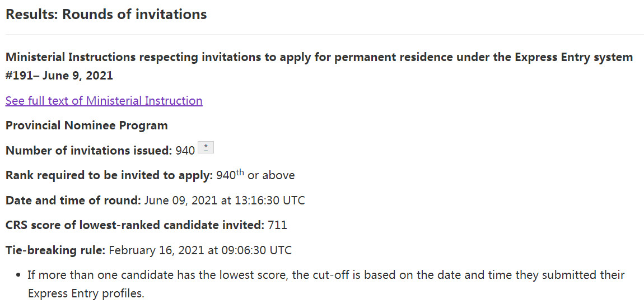Click the bullet point before "If more than one"
This screenshot has height=308, width=644.
(19, 275)
